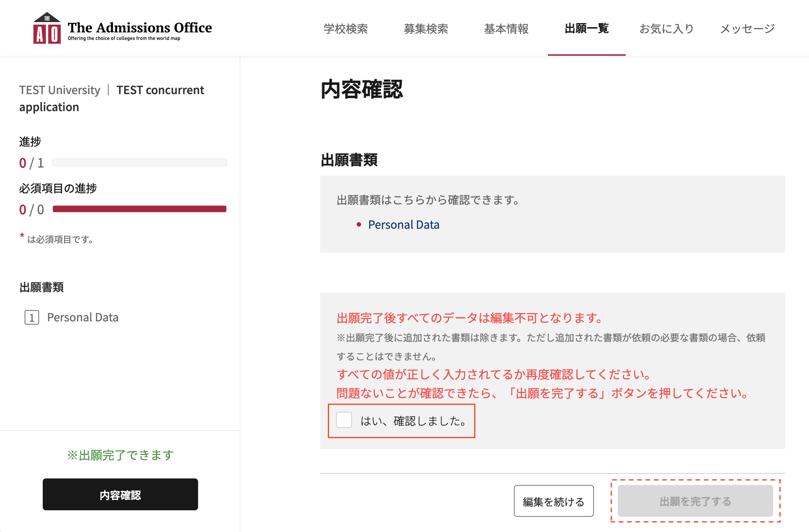Select Personal Data in the sidebar list
The height and width of the screenshot is (532, 809).
coord(83,317)
